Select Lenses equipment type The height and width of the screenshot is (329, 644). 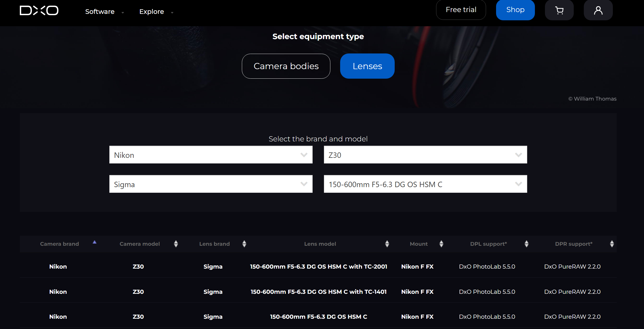[x=367, y=66]
